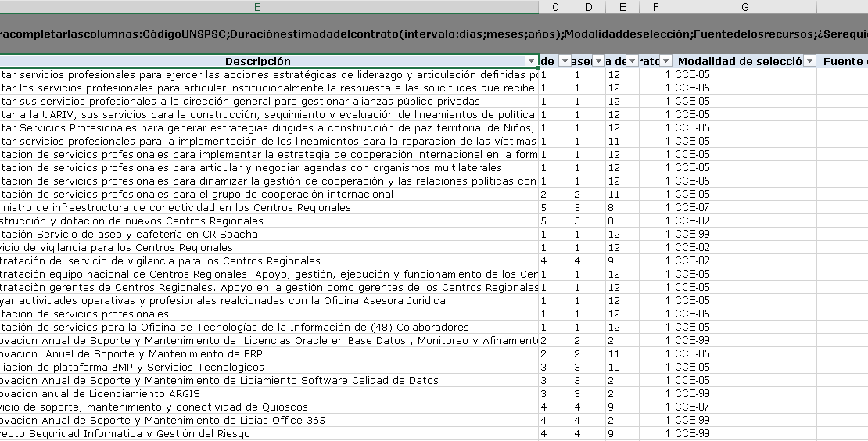Select CCE-05 in the alianzas público privadas row
Screen dimensions: 868x441
coord(744,102)
